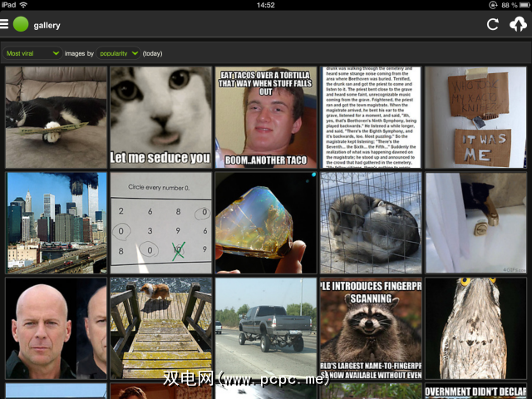Open the 'Let me seduce you' cat image

pyautogui.click(x=160, y=117)
